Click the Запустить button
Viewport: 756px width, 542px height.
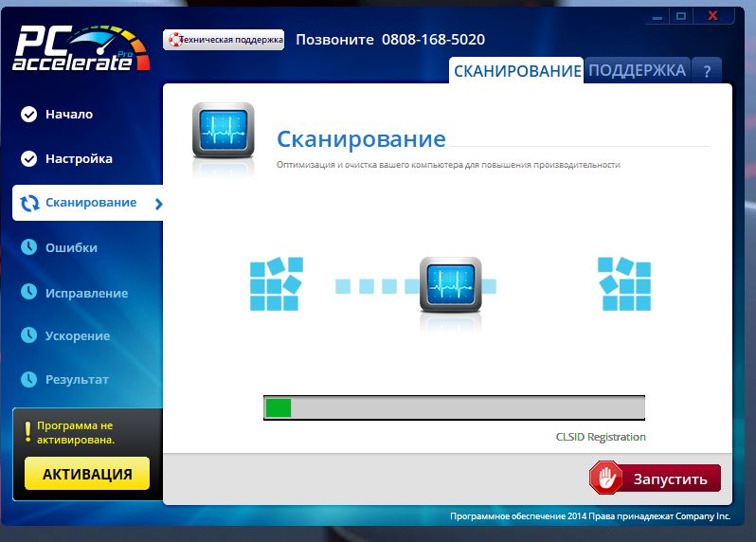pos(655,479)
